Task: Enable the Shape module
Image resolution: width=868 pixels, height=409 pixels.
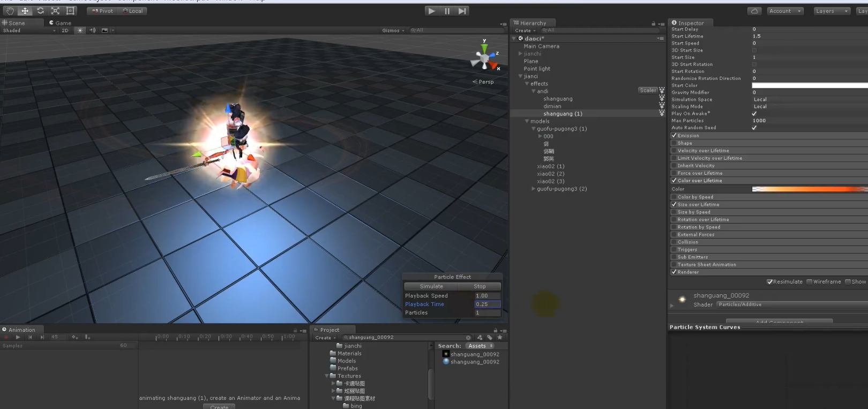Action: [x=674, y=143]
